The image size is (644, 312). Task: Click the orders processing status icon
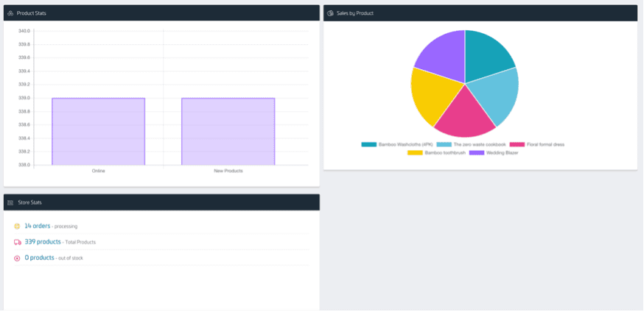pos(17,227)
